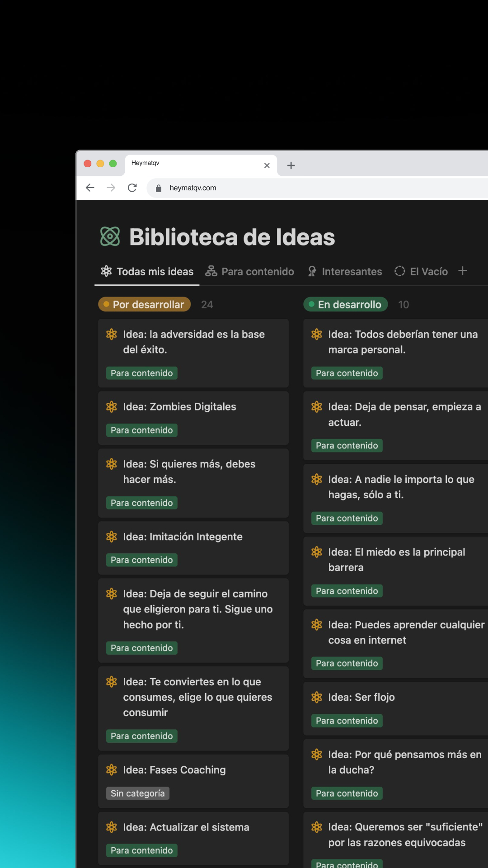Go back using the browser back arrow
The height and width of the screenshot is (868, 488).
[90, 188]
